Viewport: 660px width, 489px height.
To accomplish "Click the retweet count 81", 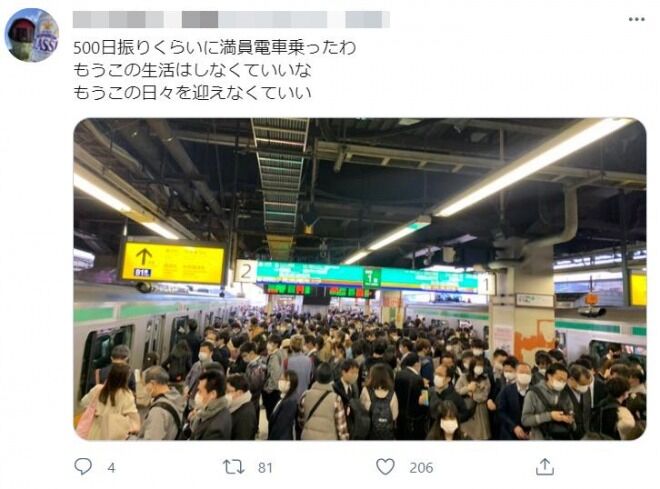I will 265,468.
